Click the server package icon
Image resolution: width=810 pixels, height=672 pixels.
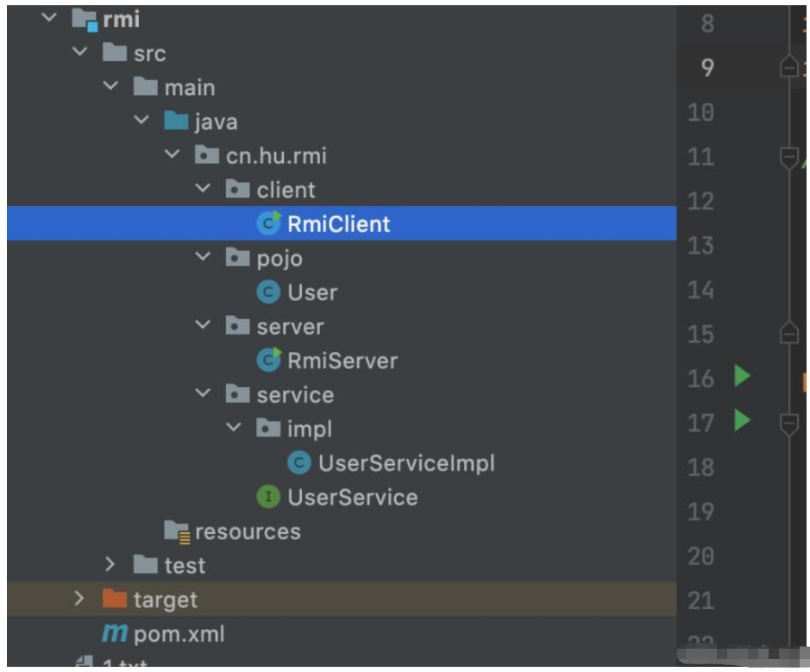(237, 326)
